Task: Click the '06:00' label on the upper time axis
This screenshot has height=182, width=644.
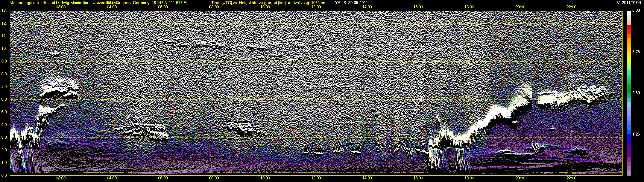Action: 163,7
